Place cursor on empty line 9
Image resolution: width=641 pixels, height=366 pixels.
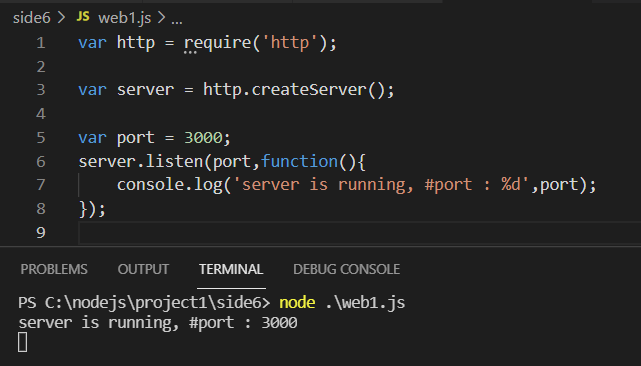(360, 233)
